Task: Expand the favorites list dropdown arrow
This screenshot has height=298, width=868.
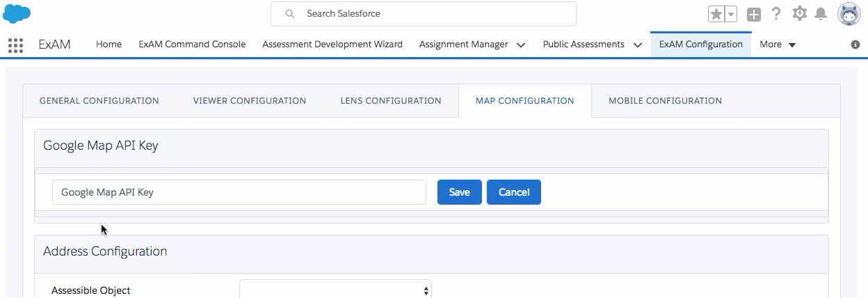Action: [731, 14]
